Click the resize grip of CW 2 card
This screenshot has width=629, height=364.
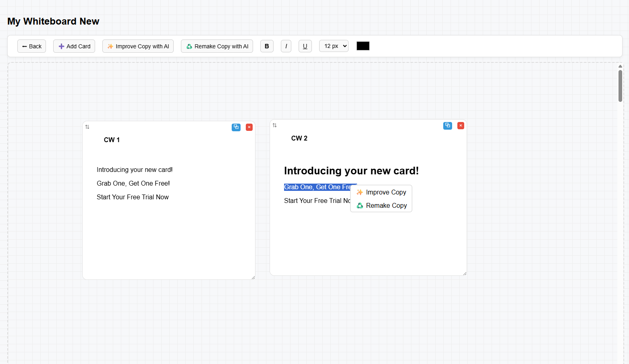tap(465, 273)
